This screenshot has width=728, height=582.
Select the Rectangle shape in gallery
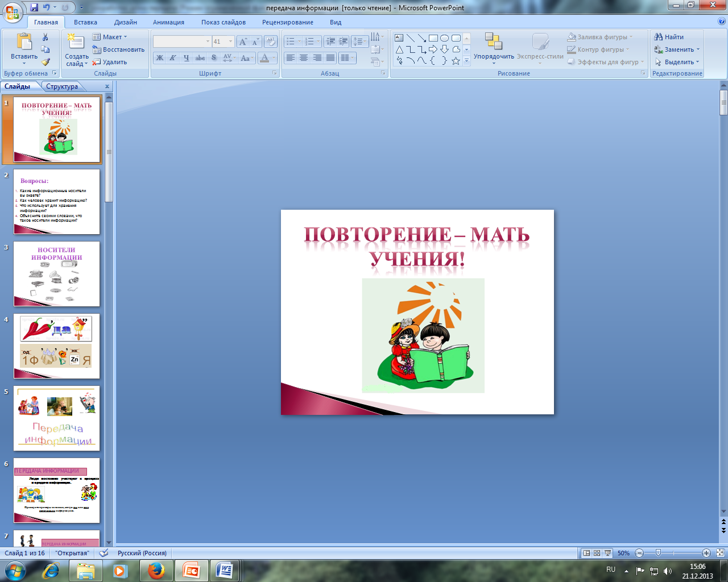(433, 38)
